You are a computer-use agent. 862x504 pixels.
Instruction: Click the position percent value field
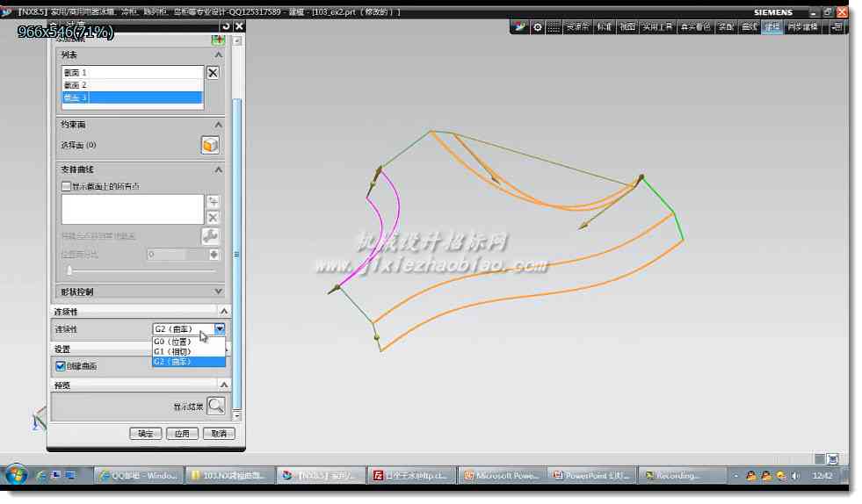click(x=177, y=255)
